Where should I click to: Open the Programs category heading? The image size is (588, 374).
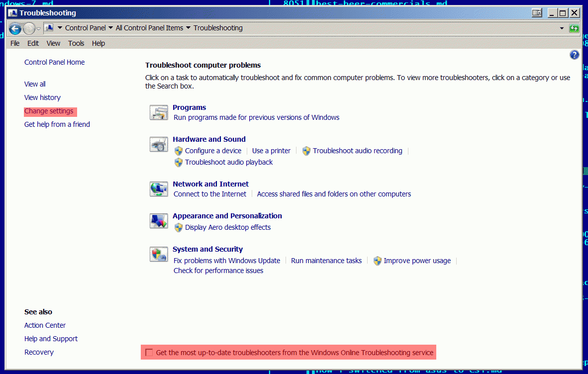190,107
